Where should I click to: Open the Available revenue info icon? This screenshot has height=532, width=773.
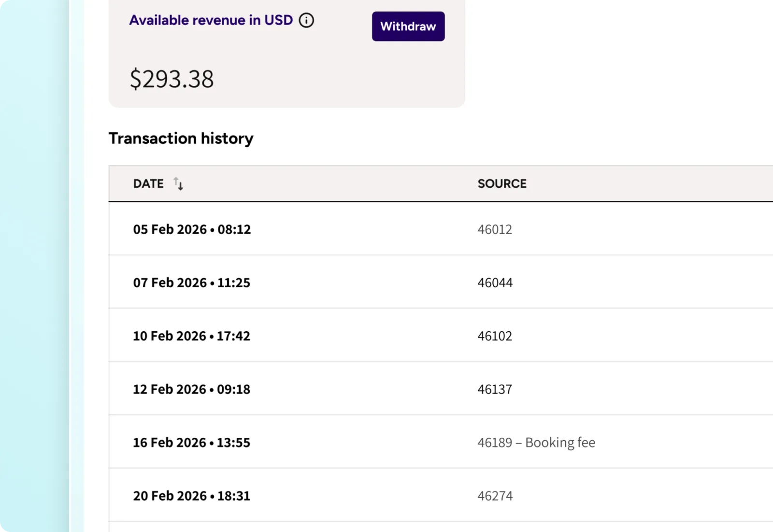306,20
